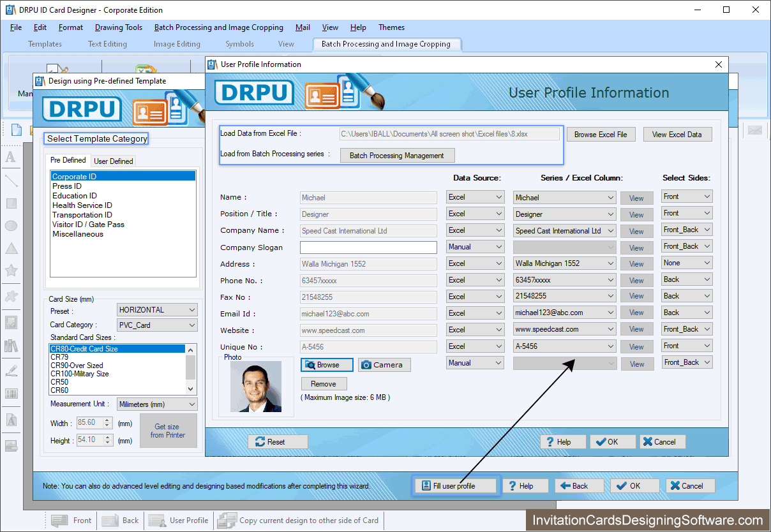
Task: Click the Reset button
Action: pos(278,441)
